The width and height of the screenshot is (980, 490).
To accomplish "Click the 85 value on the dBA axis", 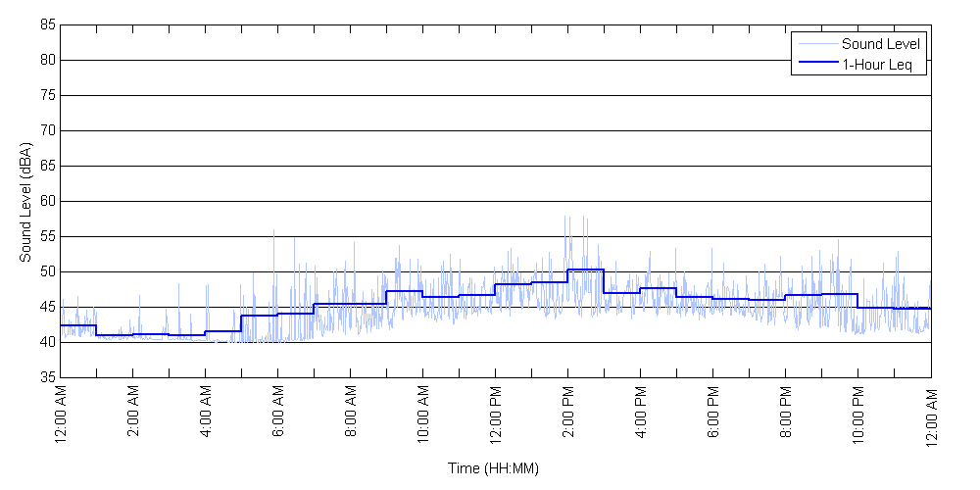I will click(x=47, y=24).
